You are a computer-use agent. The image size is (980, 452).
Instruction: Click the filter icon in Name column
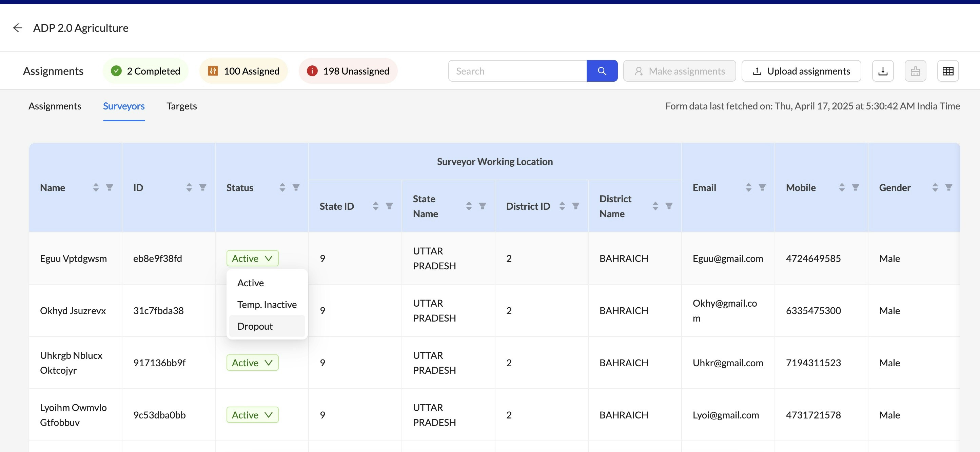click(x=109, y=187)
